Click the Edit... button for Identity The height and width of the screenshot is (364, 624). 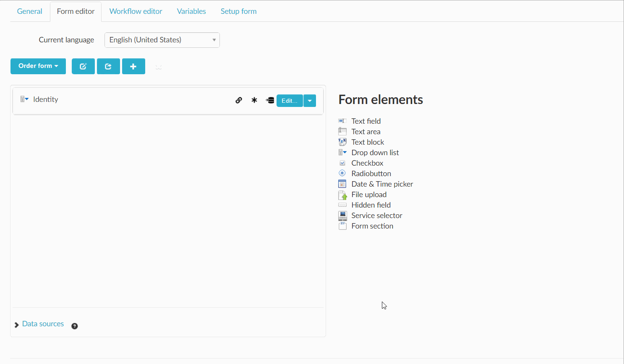pos(289,101)
